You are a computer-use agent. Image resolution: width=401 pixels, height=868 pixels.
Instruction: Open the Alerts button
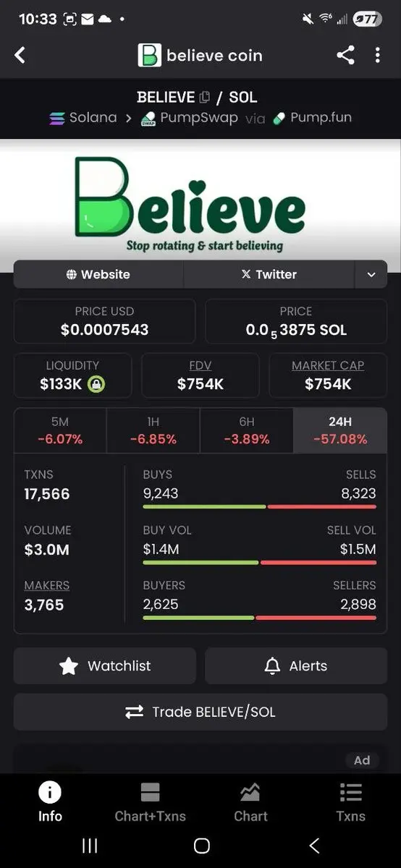(x=296, y=666)
